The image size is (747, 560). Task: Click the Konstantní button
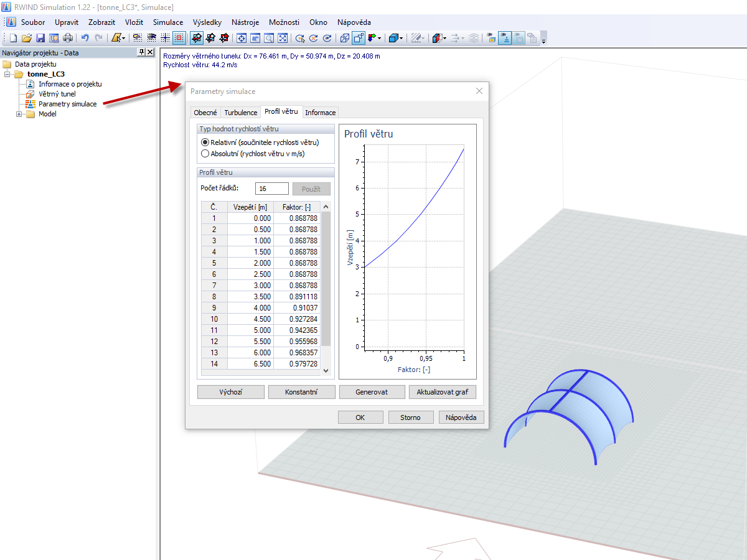tap(301, 391)
